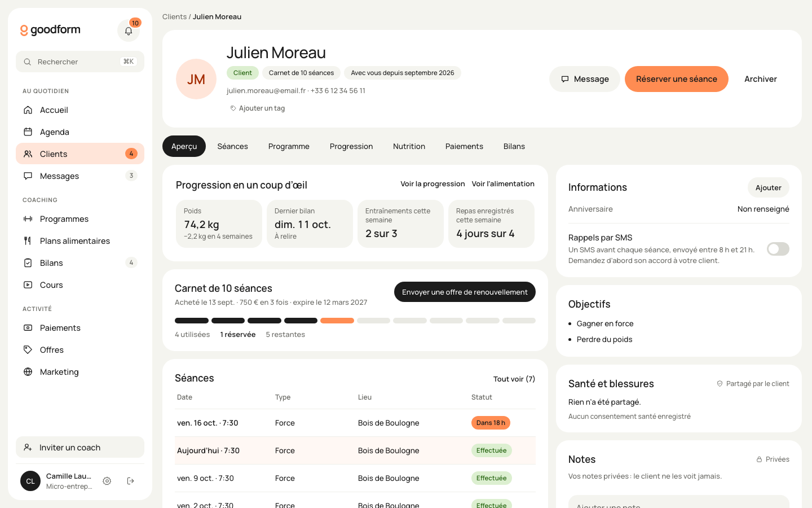Open Marketing in the sidebar
Viewport: 812px width, 508px height.
click(x=80, y=372)
